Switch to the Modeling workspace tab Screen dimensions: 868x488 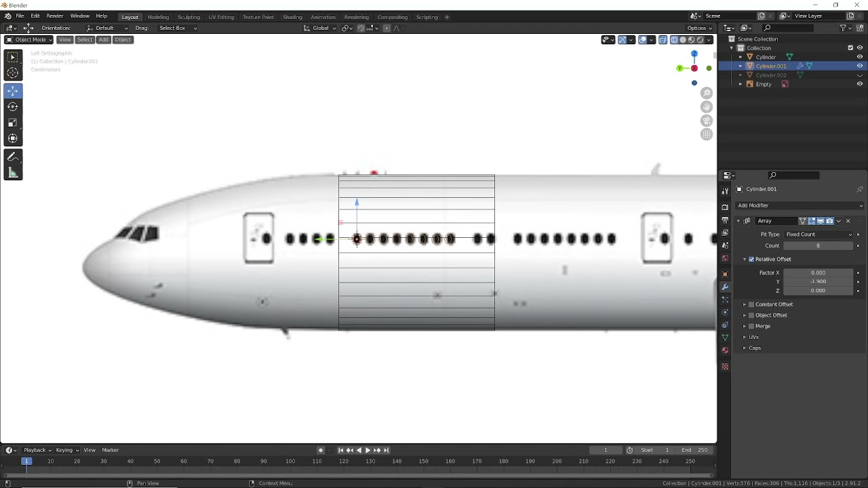[158, 17]
